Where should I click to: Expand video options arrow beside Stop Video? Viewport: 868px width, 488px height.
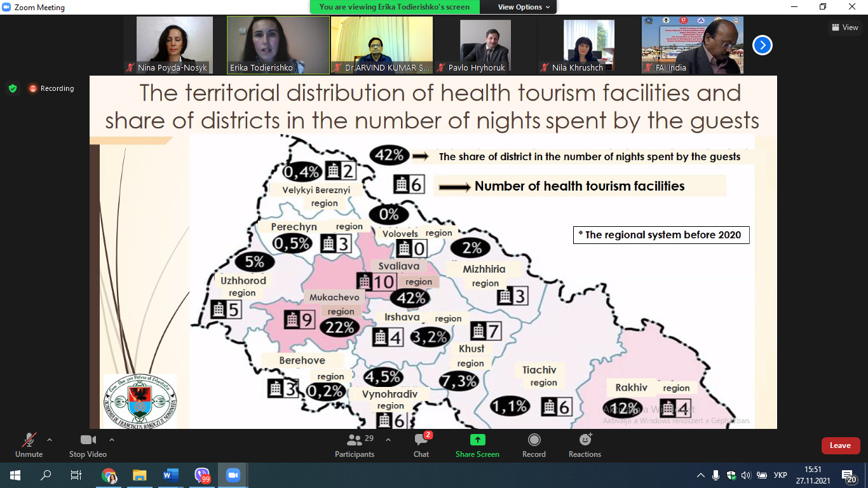pos(112,440)
